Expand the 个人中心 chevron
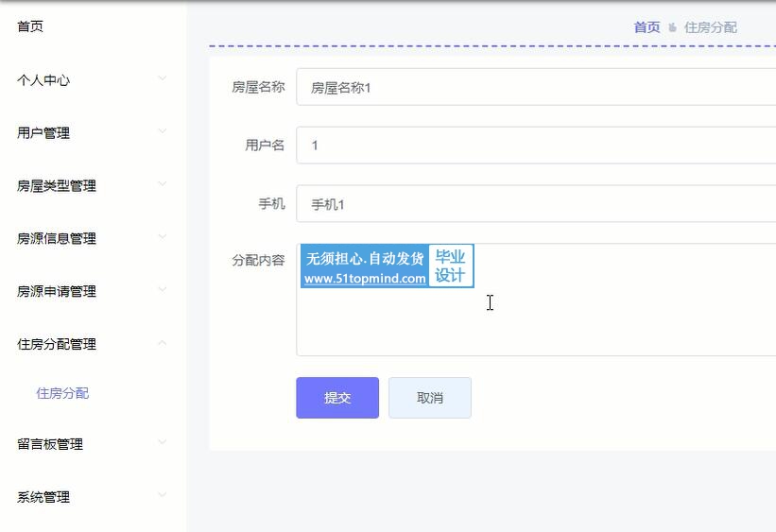This screenshot has height=532, width=776. (162, 78)
